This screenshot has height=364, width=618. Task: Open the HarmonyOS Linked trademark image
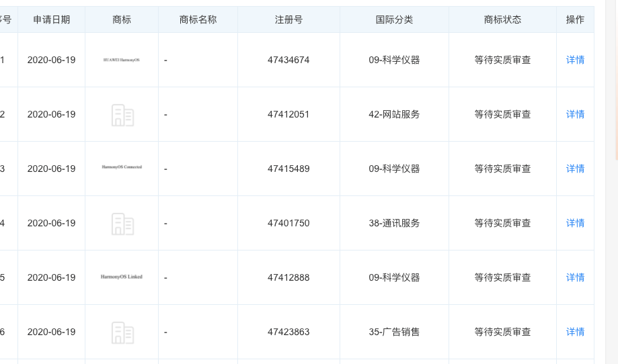pyautogui.click(x=122, y=277)
